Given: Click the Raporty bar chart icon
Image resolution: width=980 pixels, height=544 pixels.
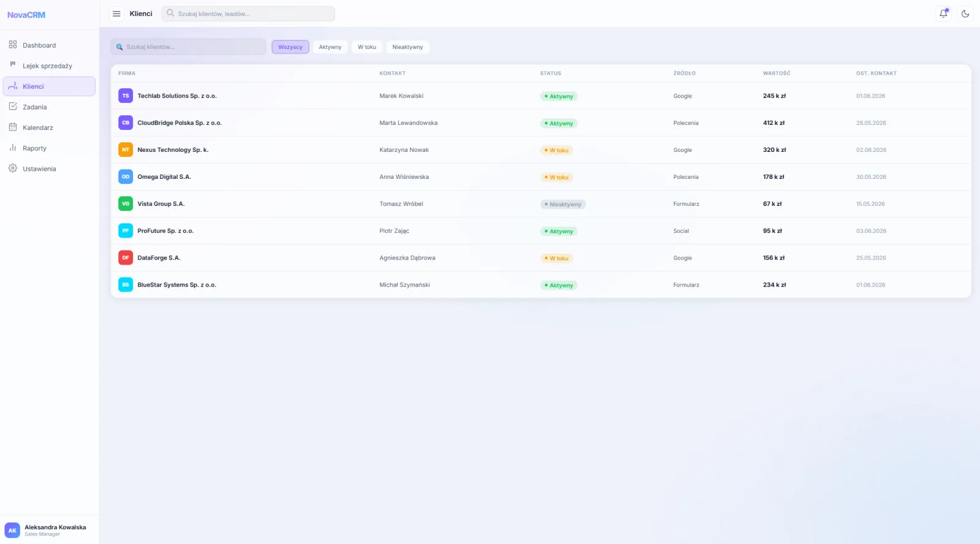Looking at the screenshot, I should [x=13, y=148].
